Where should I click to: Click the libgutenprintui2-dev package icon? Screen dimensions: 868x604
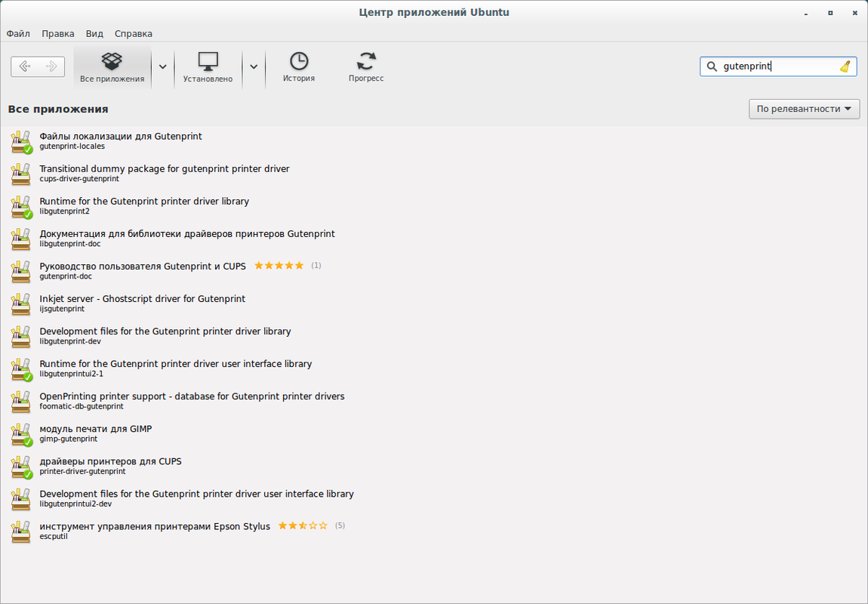21,499
